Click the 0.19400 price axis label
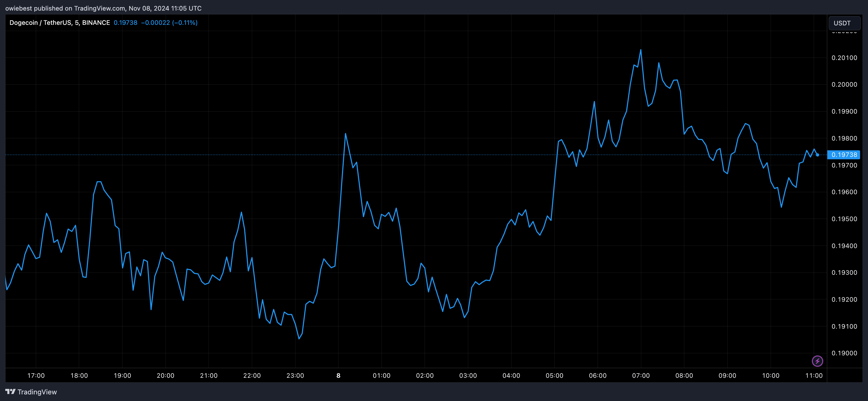 point(844,246)
